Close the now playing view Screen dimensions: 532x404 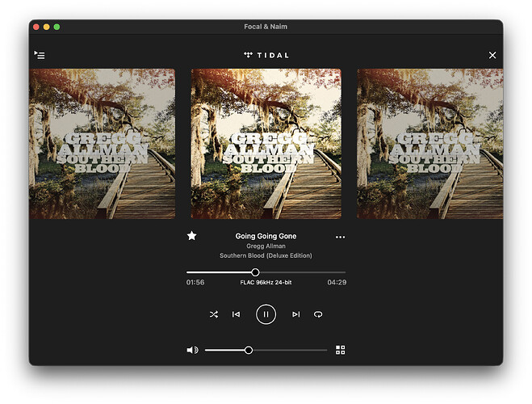(x=492, y=55)
